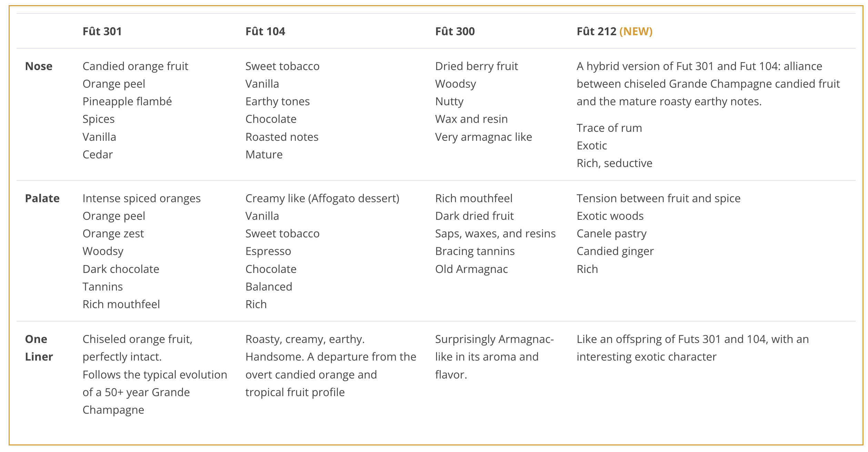Select the One Liner row label

tap(39, 348)
